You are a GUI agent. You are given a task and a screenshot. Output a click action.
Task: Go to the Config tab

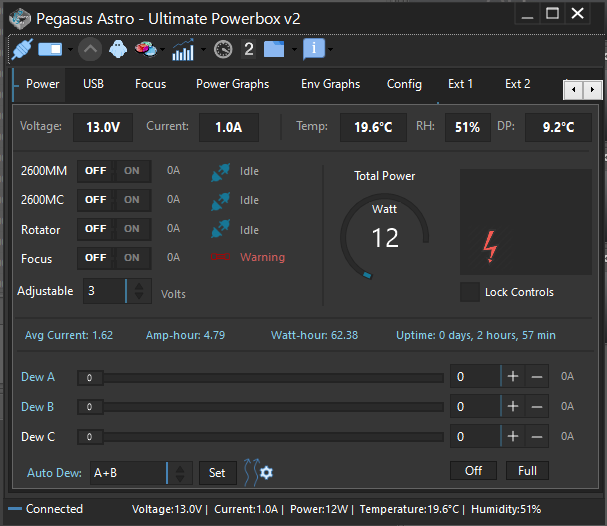tap(404, 84)
